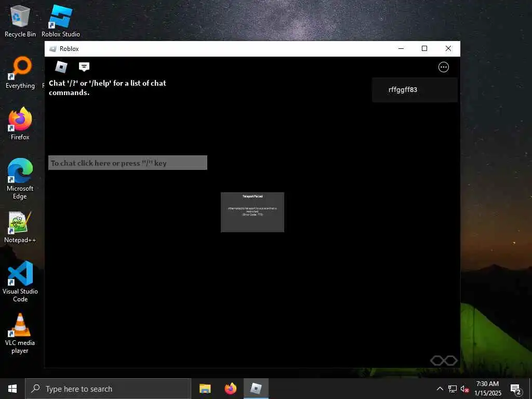Launch Firefox from desktop shortcut
The height and width of the screenshot is (399, 532).
tap(20, 124)
